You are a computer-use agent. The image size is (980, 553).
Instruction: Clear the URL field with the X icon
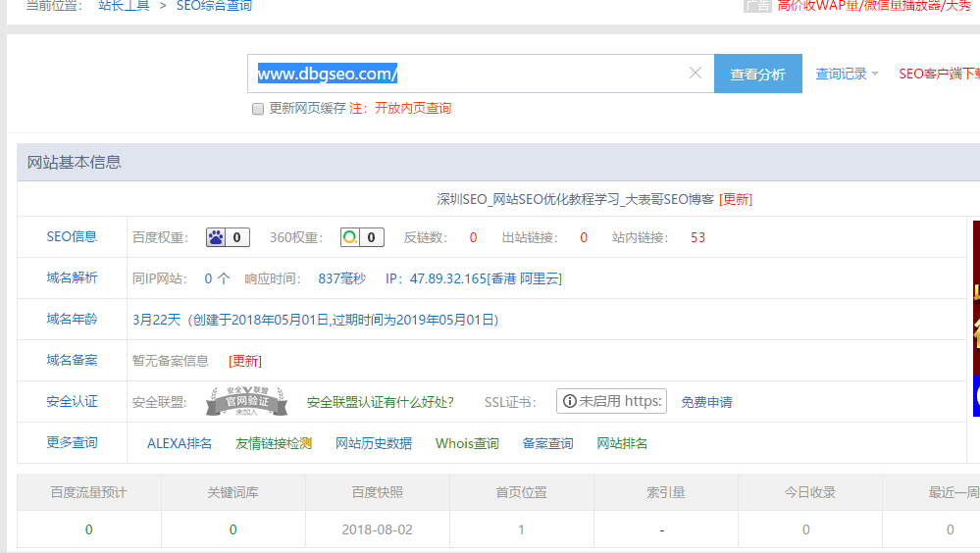pos(695,74)
